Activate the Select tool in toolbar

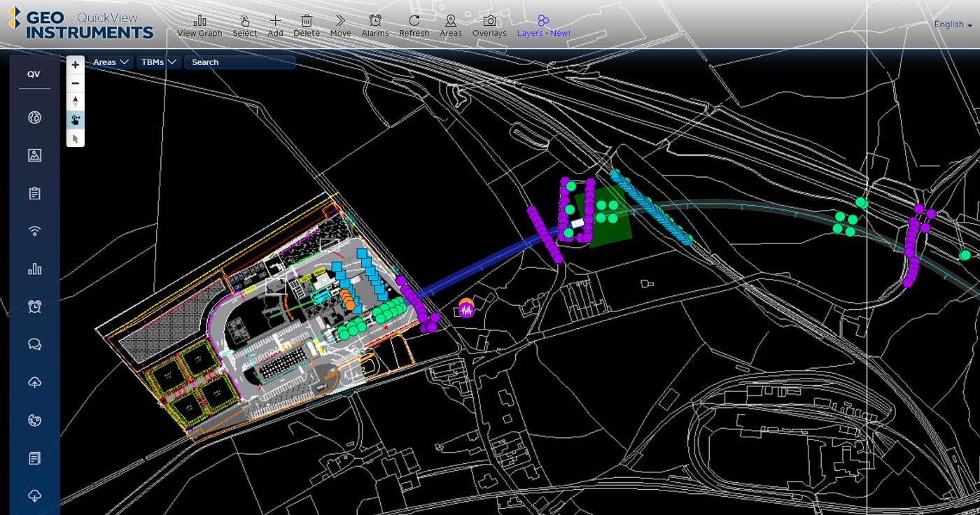pyautogui.click(x=244, y=26)
